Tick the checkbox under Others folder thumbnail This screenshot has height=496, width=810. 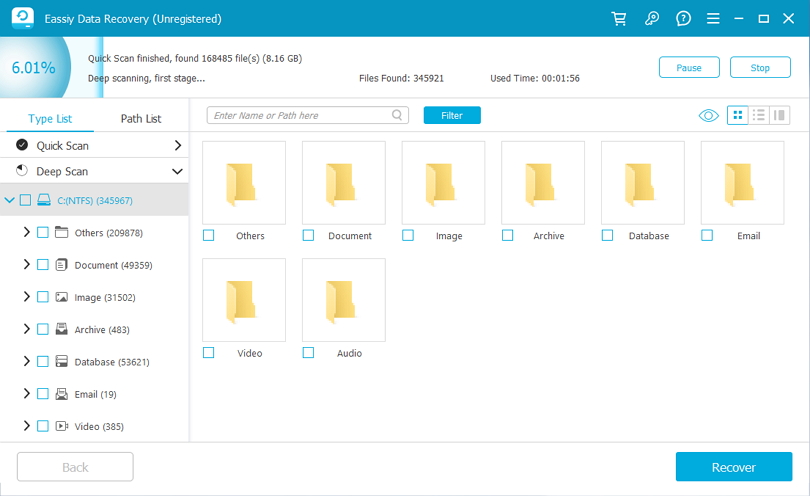pyautogui.click(x=209, y=236)
